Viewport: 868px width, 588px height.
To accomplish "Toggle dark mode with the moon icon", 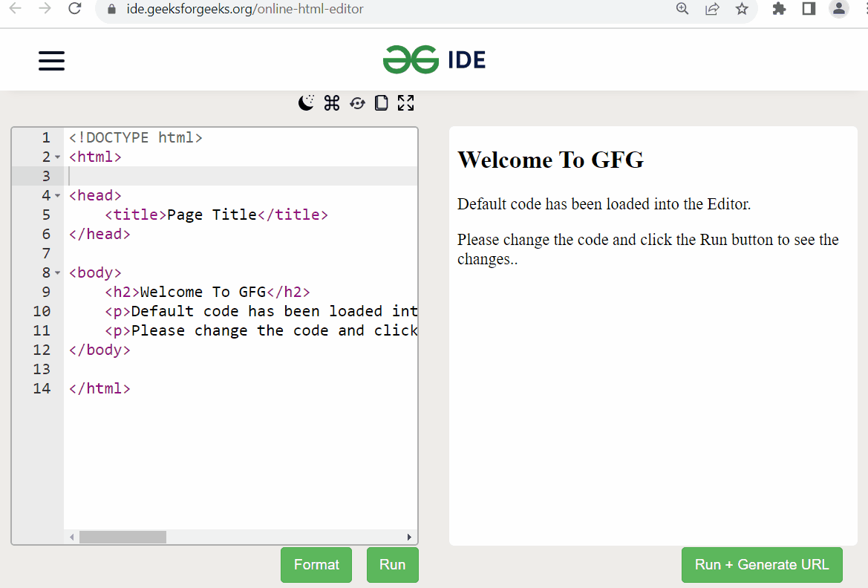I will pyautogui.click(x=306, y=102).
